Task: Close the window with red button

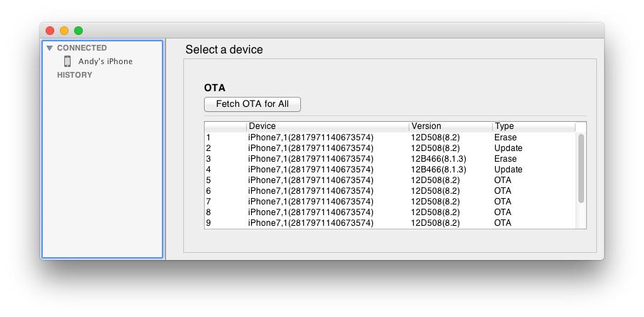Action: click(x=50, y=31)
